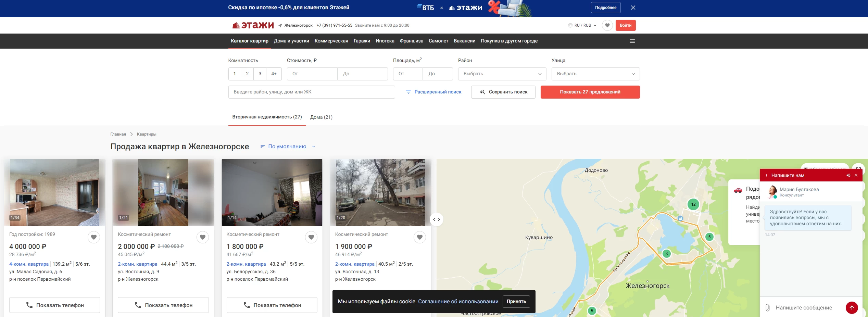Select 2-room filter

coord(247,74)
